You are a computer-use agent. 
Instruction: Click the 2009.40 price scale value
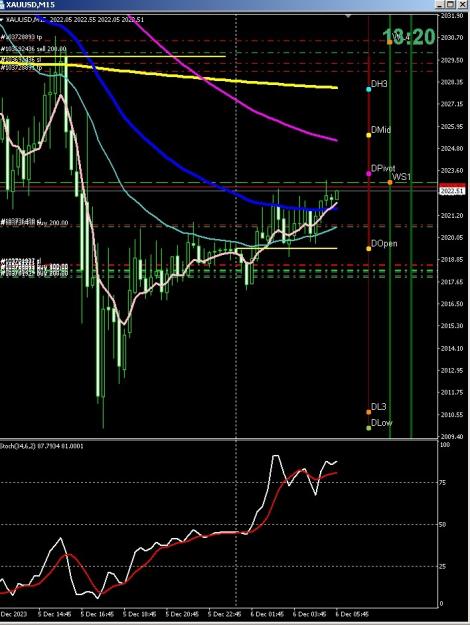tap(452, 436)
